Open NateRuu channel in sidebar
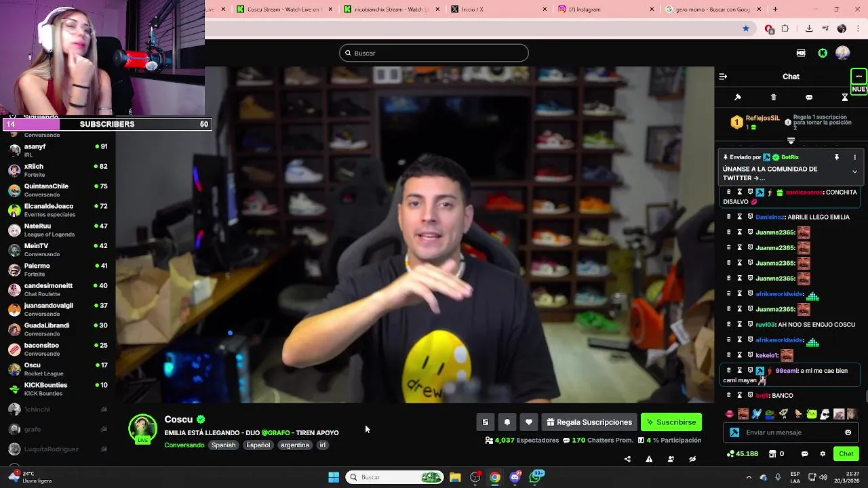 point(58,230)
